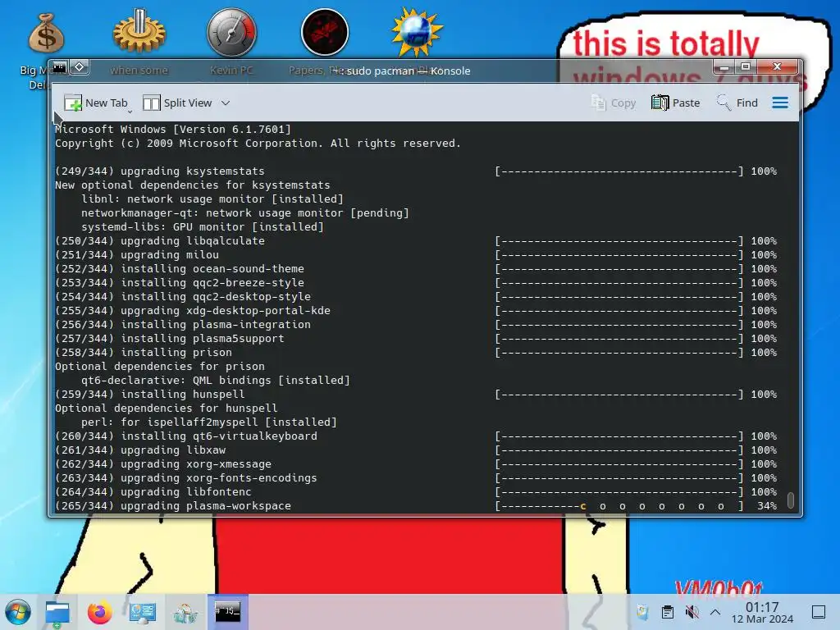Minimize the Konsole window
840x630 pixels.
coord(724,67)
